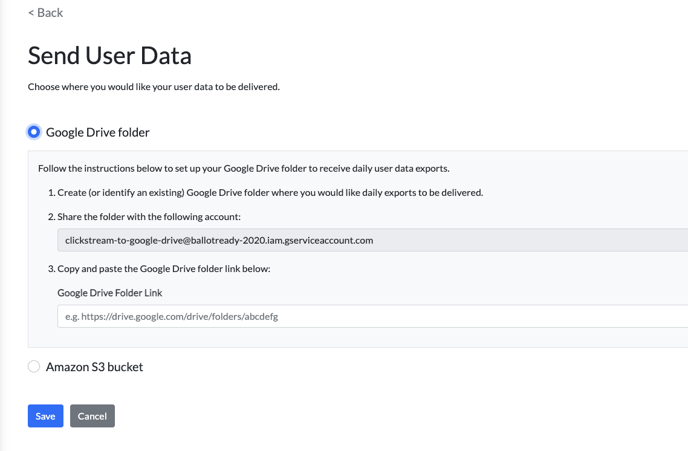
Task: Click the gserviceaccount.com domain in the email
Action: (x=329, y=240)
